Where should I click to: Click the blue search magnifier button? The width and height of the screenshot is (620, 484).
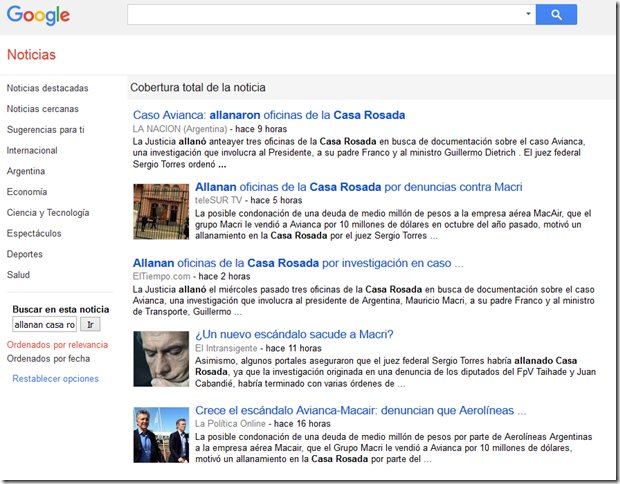coord(556,15)
